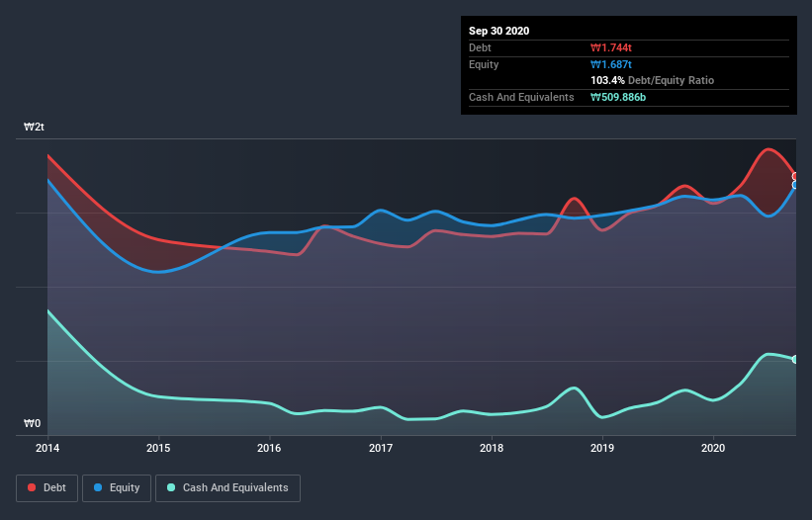Click the Sep 30 2020 tooltip date
This screenshot has height=520, width=812.
499,31
